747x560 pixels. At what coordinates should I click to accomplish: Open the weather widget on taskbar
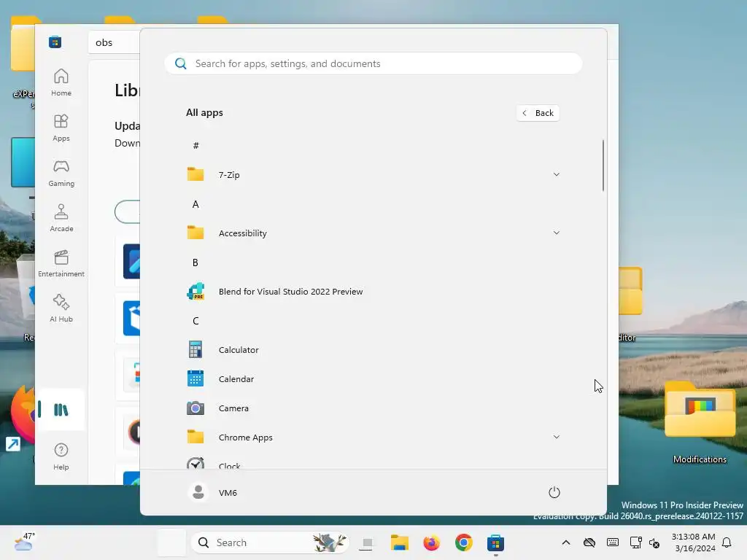pos(24,542)
